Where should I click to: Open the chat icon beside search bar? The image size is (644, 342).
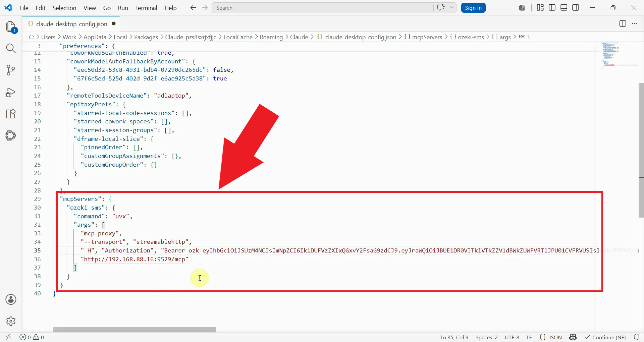pyautogui.click(x=441, y=8)
